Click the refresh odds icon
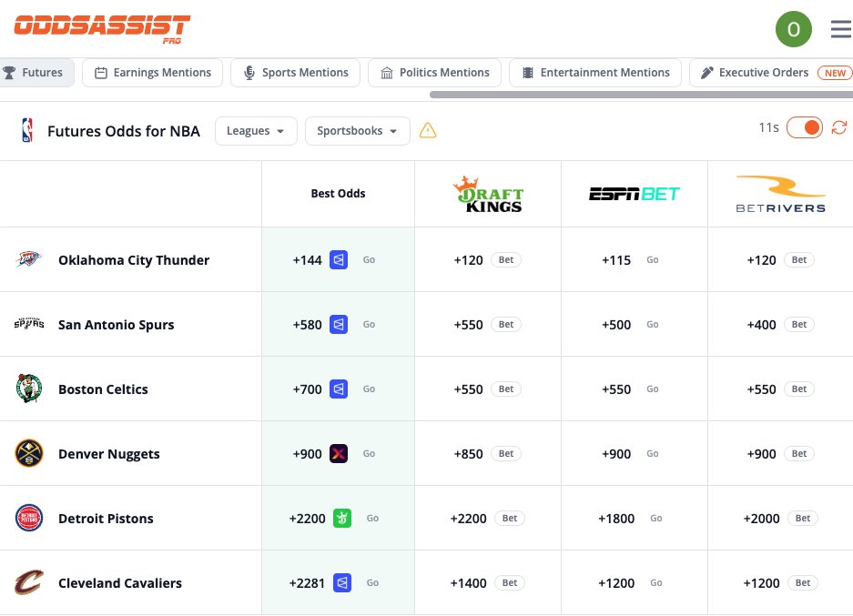 (x=838, y=127)
